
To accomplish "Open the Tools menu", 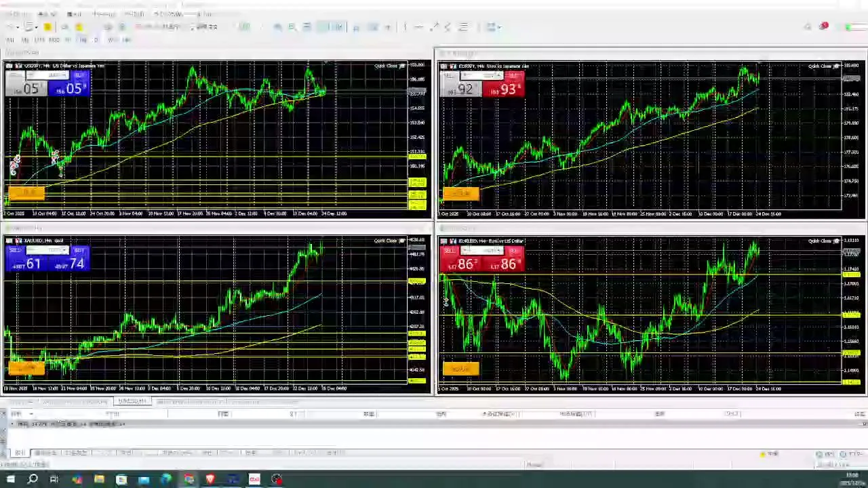I will [x=136, y=14].
